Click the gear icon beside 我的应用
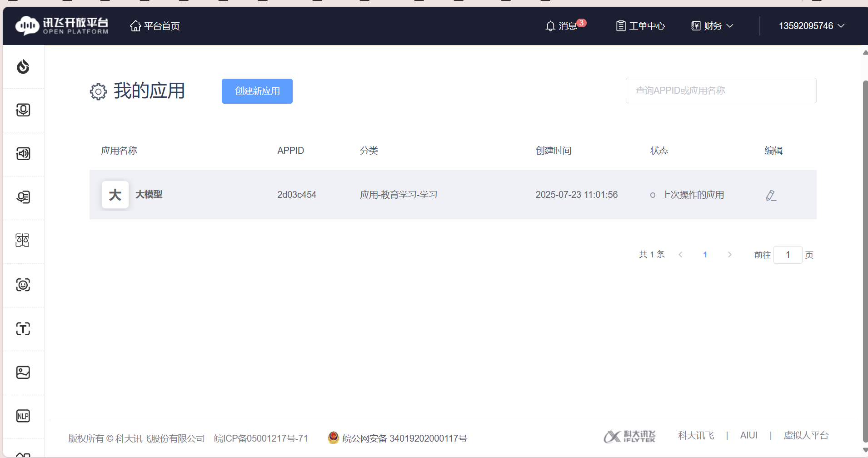This screenshot has width=868, height=458. click(x=98, y=91)
